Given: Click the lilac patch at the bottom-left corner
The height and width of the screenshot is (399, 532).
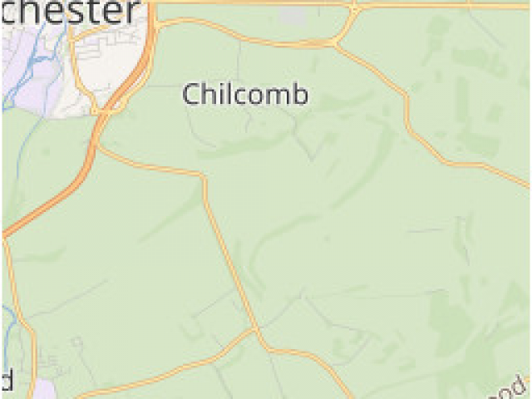Looking at the screenshot, I should (43, 388).
